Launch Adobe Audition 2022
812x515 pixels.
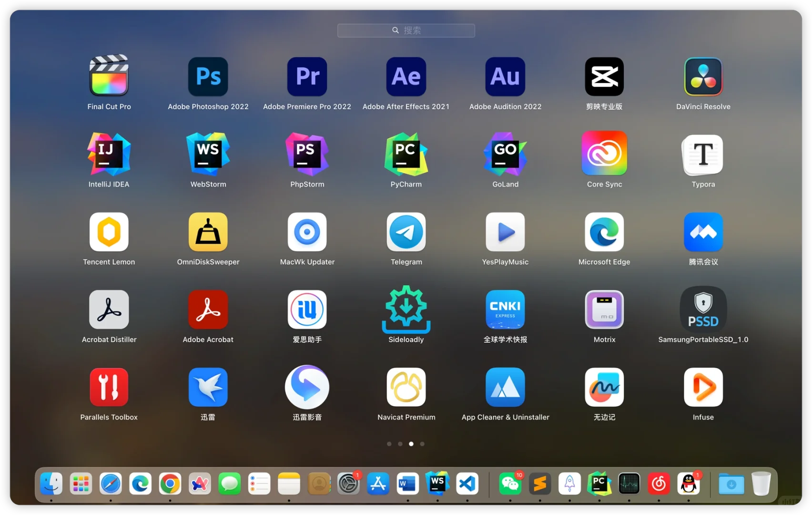[506, 76]
